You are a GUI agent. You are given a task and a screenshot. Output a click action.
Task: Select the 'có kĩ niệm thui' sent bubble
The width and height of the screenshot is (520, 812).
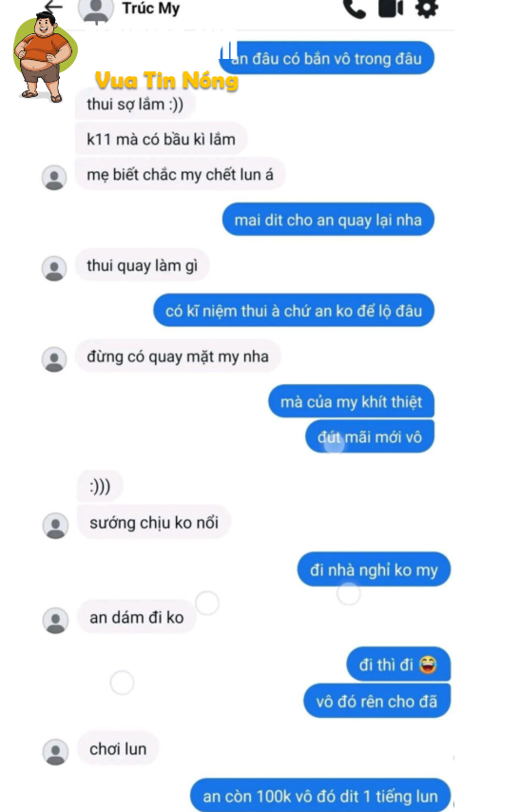coord(294,311)
